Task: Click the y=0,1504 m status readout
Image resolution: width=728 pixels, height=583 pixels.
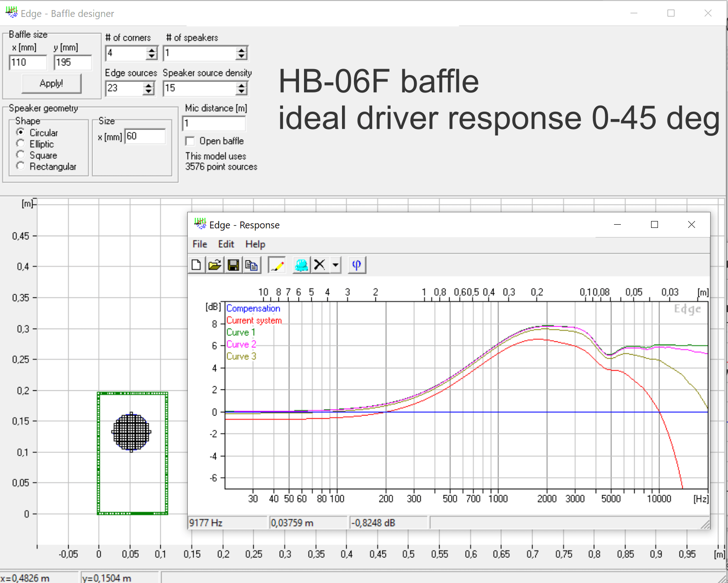Action: point(120,578)
